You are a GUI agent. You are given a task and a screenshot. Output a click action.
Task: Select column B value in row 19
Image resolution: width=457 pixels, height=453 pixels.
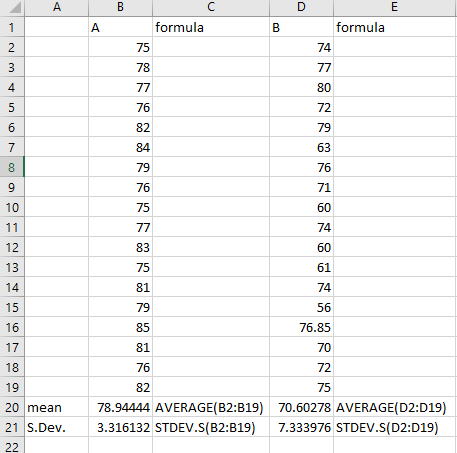click(120, 387)
